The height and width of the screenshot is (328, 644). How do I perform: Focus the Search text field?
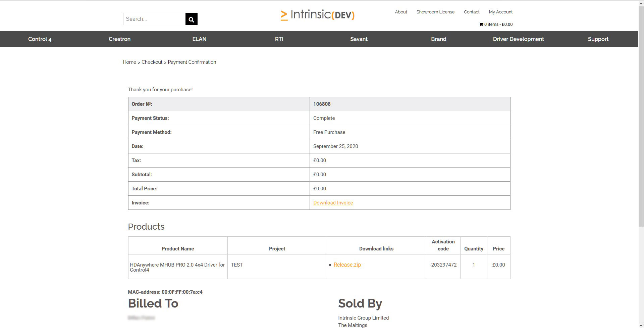point(154,19)
